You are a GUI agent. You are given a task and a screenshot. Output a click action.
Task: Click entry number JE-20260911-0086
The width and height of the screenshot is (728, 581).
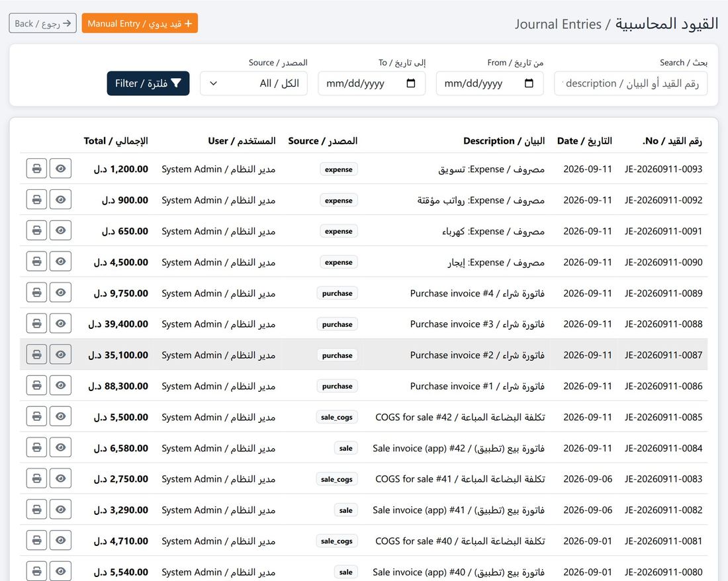coord(663,386)
